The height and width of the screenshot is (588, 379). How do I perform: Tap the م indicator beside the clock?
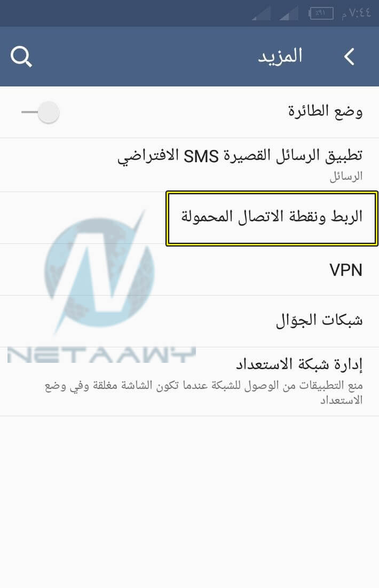pos(344,15)
